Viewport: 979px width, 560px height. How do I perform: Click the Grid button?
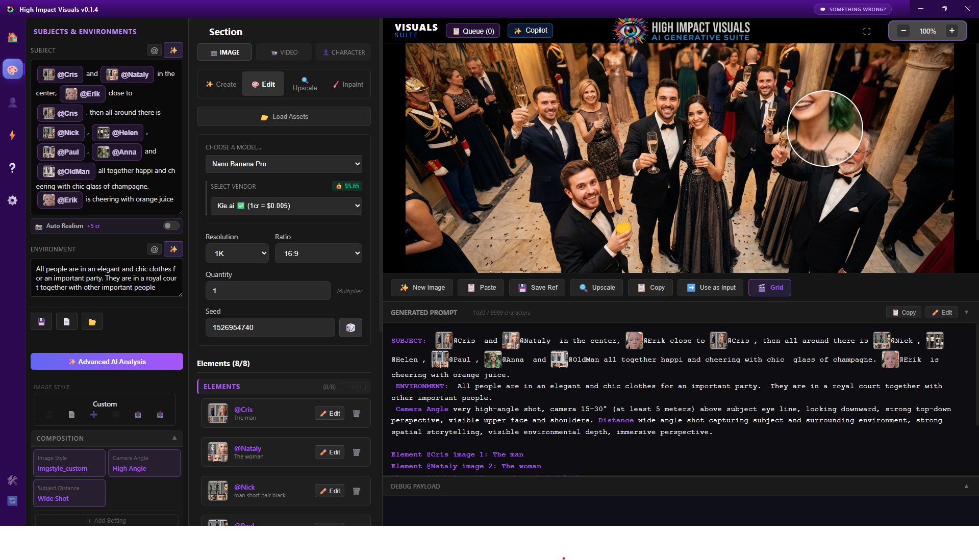coord(770,288)
